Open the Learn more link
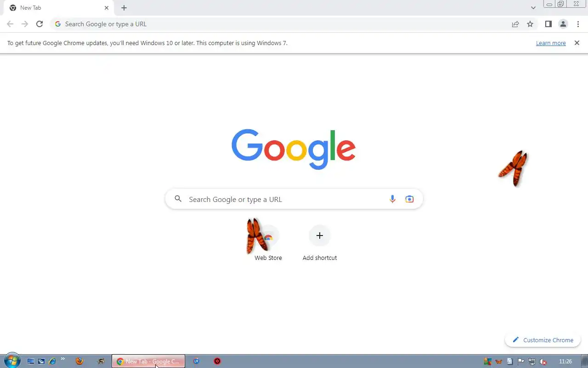 point(551,43)
